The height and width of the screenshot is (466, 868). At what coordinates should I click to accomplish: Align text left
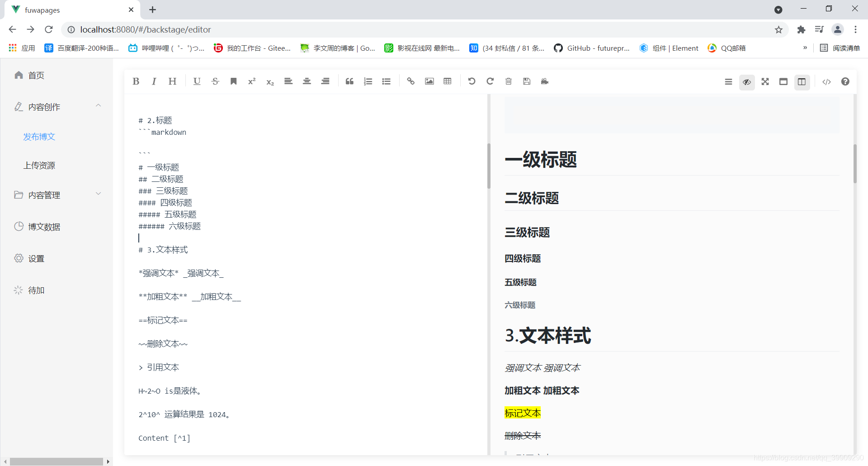pos(288,81)
